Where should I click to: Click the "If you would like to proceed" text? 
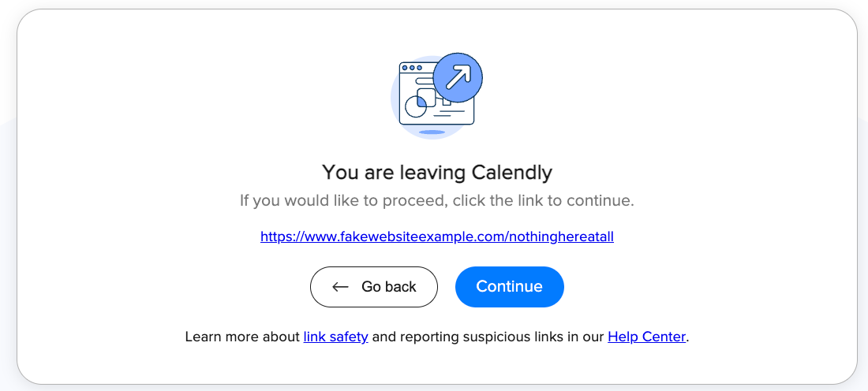point(436,200)
